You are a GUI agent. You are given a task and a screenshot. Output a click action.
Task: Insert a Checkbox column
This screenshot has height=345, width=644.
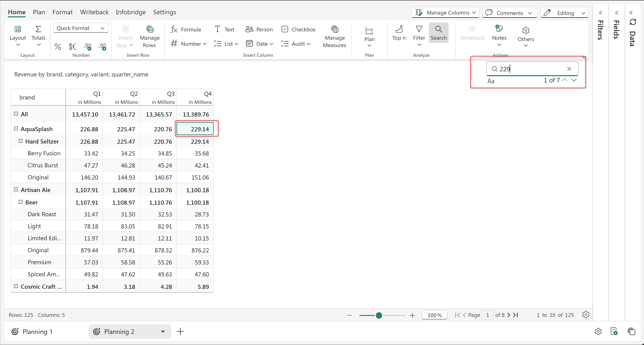tap(298, 30)
